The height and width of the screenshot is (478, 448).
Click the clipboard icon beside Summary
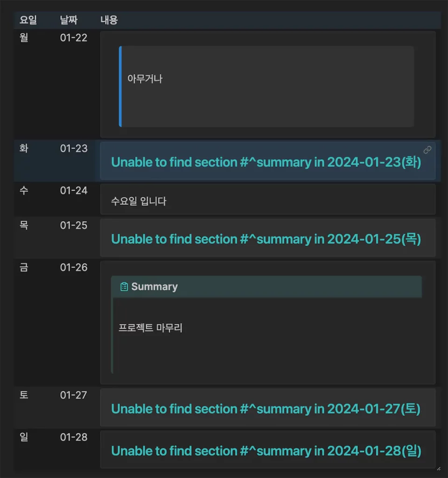tap(124, 287)
